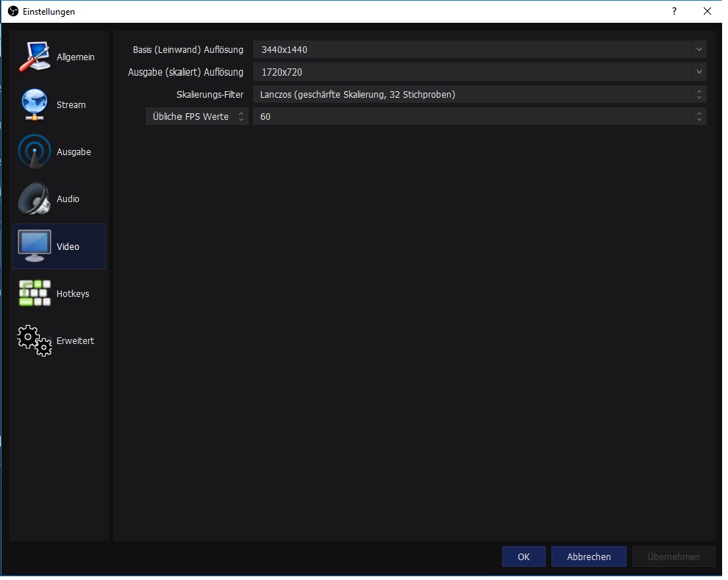This screenshot has width=728, height=580.
Task: Expand the Ausgabe (skaliert) Auflösung dropdown arrow
Action: [699, 72]
